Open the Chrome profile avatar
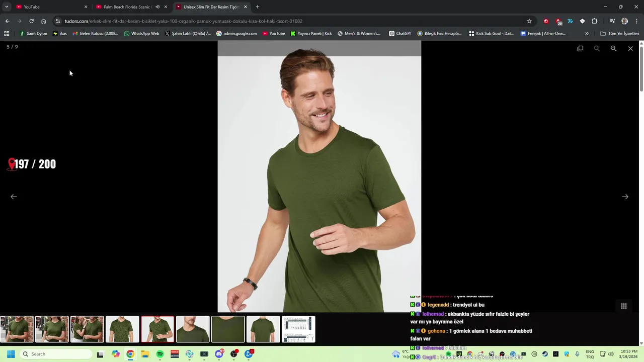 (x=624, y=21)
